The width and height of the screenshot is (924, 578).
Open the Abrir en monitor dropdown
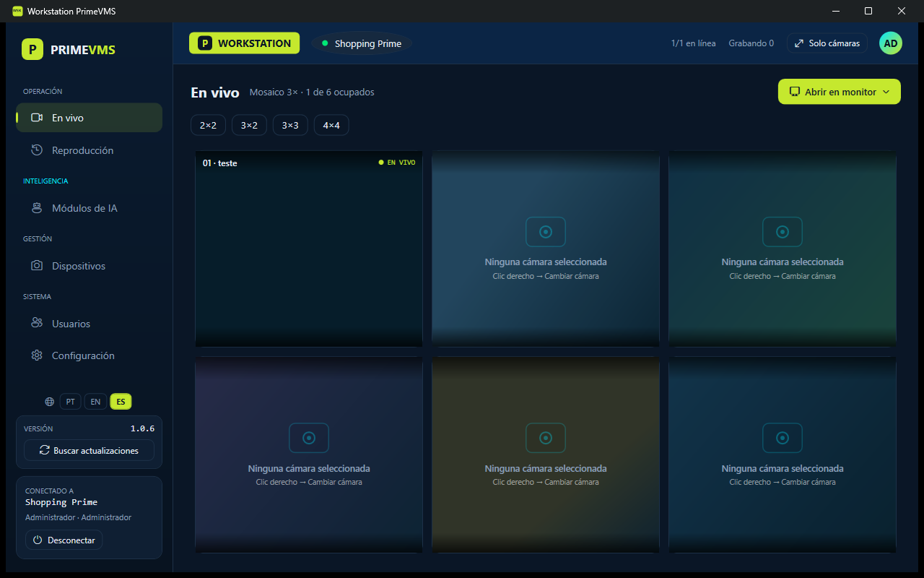tap(840, 92)
